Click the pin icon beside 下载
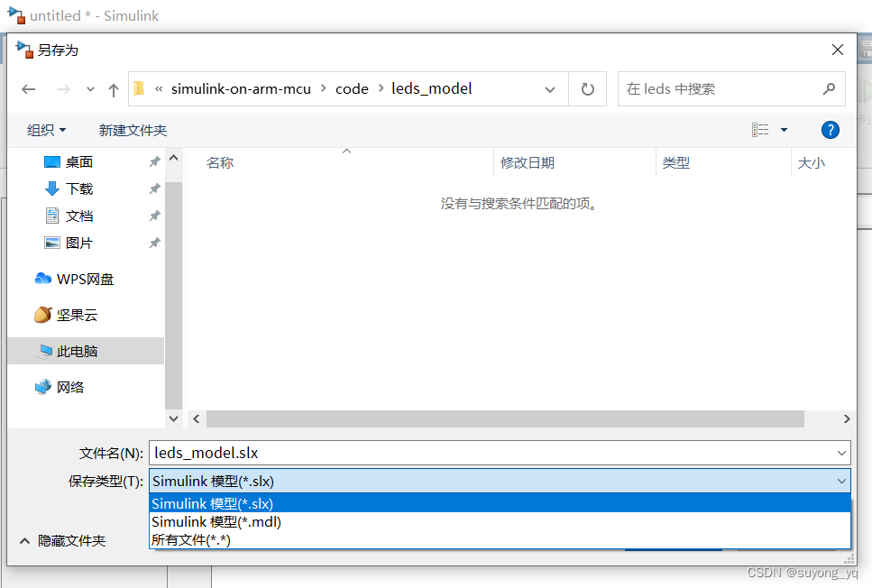The height and width of the screenshot is (588, 872). click(x=154, y=189)
